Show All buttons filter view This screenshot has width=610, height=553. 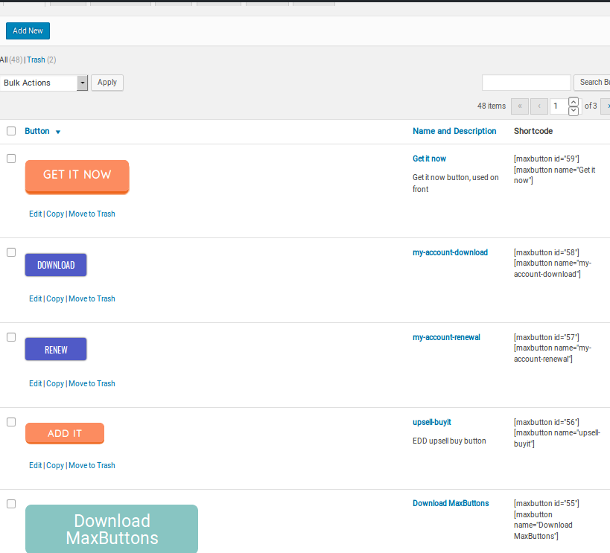tap(4, 60)
